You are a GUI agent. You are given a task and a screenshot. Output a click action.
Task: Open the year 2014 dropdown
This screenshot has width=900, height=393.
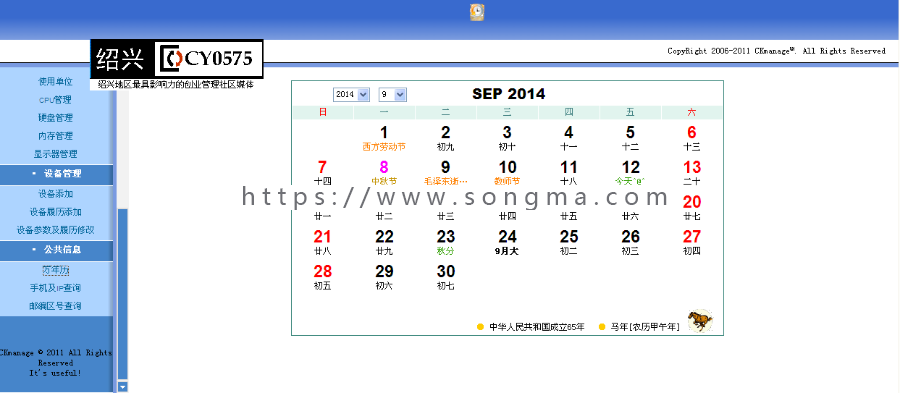coord(351,95)
